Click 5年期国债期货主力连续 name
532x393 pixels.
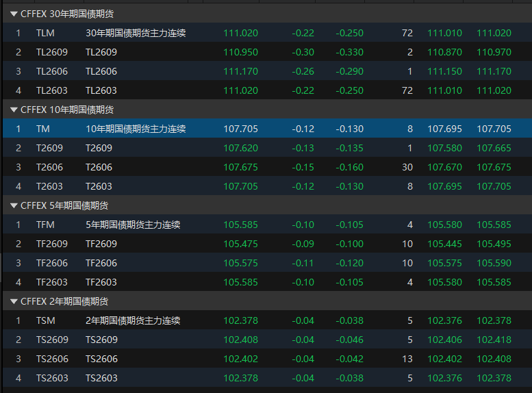pos(133,225)
